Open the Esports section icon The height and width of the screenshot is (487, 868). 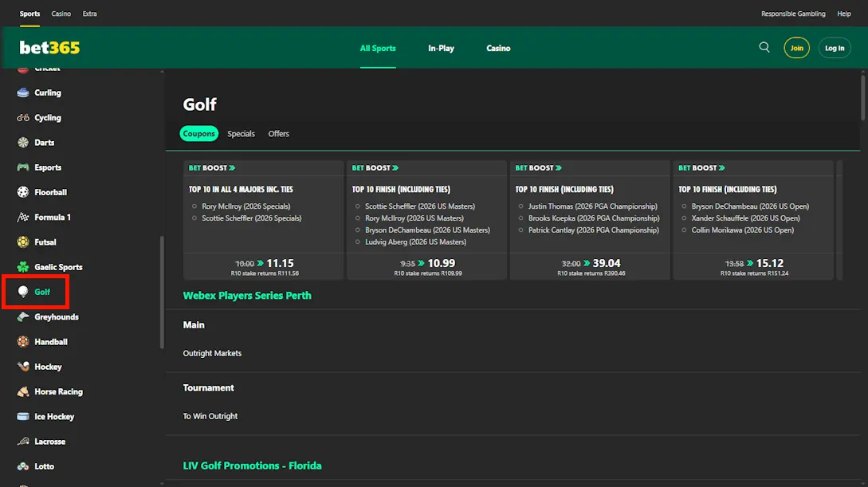(23, 167)
